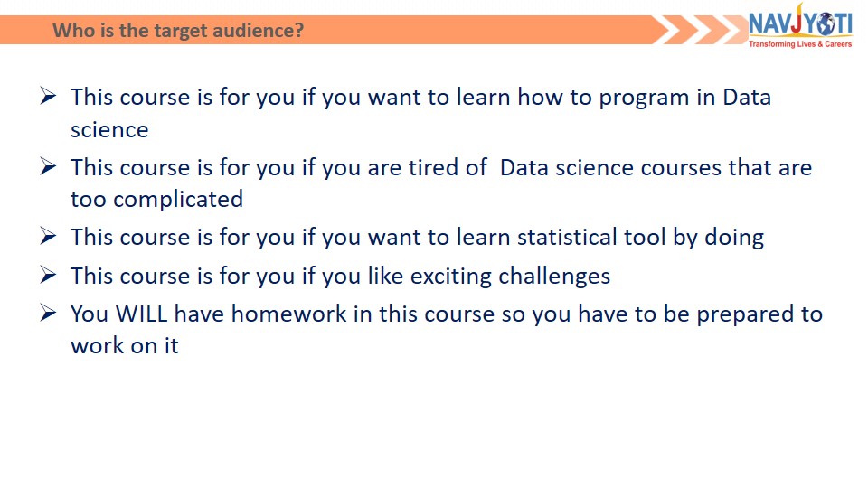Click the text 'too complicated'

tap(156, 199)
